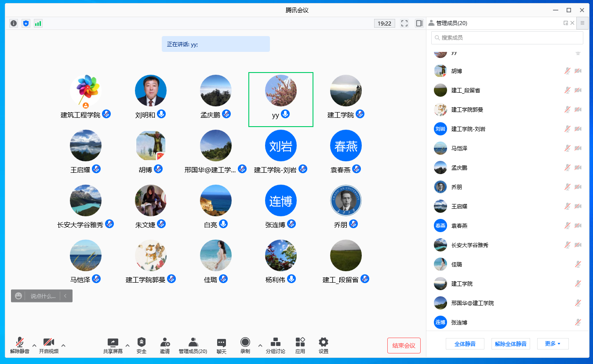This screenshot has height=364, width=593.
Task: Expand the audio options arrow beside 解除静音
Action: pos(34,345)
